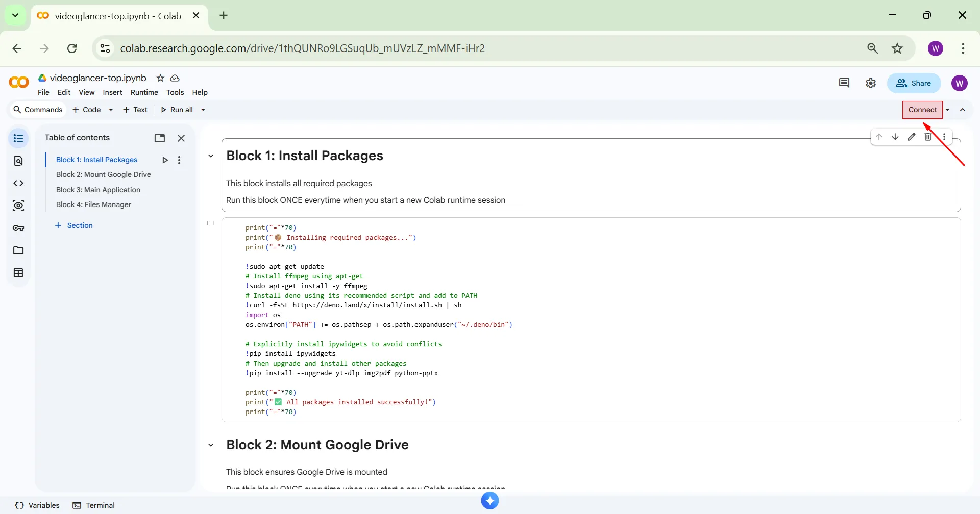Image resolution: width=980 pixels, height=514 pixels.
Task: Open Block 1 section options three-dot menu
Action: pyautogui.click(x=179, y=160)
